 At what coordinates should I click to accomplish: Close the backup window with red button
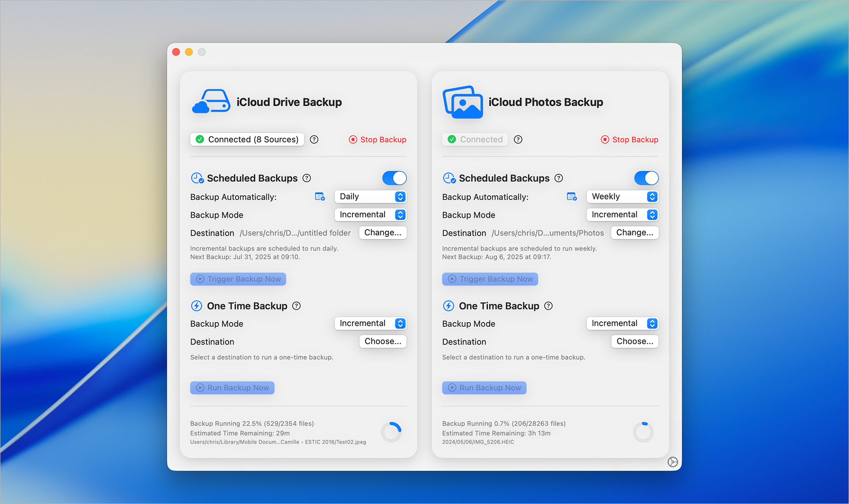[176, 52]
